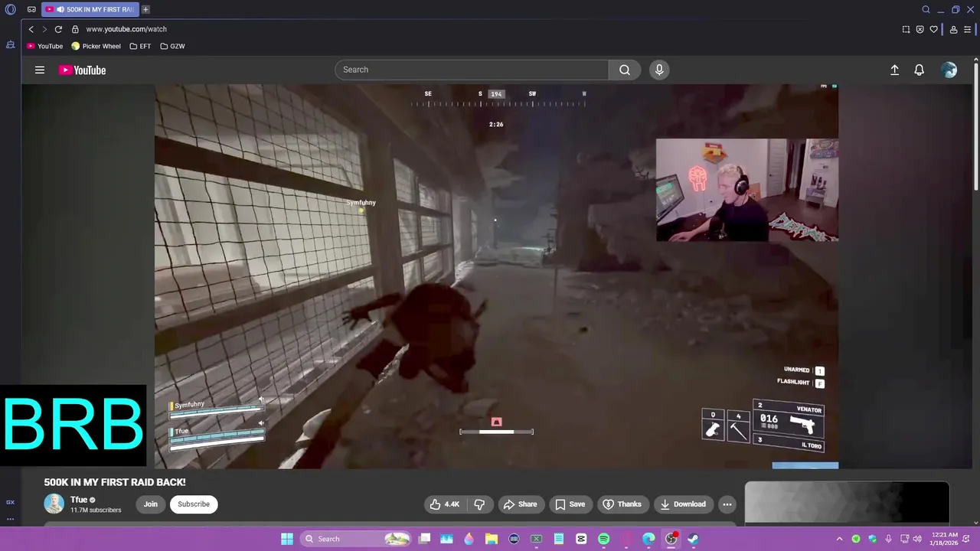Download the video
This screenshot has height=551, width=980.
pos(683,504)
